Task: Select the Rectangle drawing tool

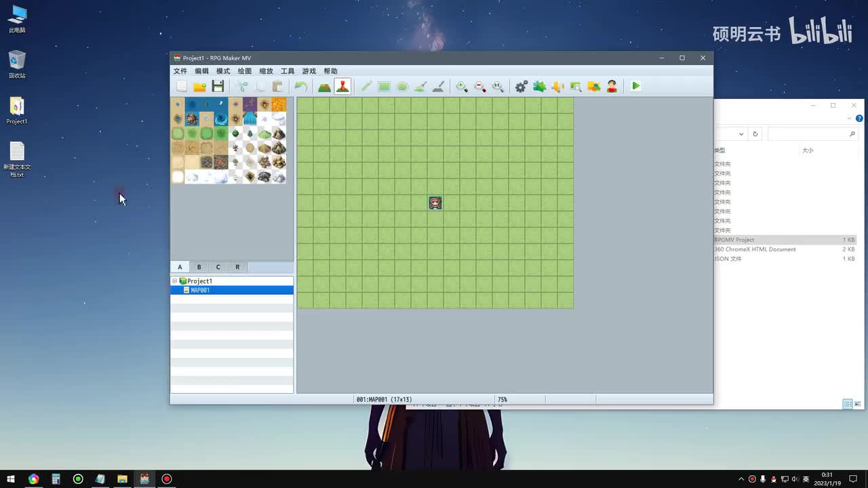Action: tap(384, 86)
